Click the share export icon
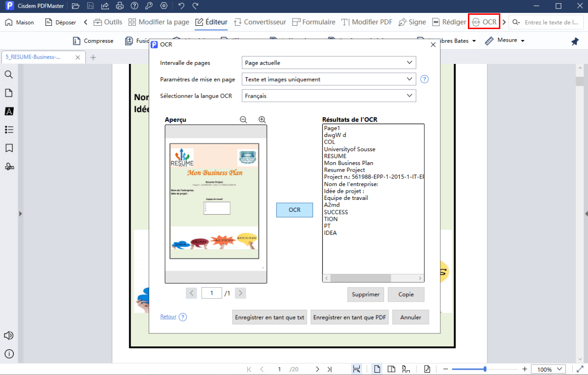588x375 pixels. (x=105, y=6)
